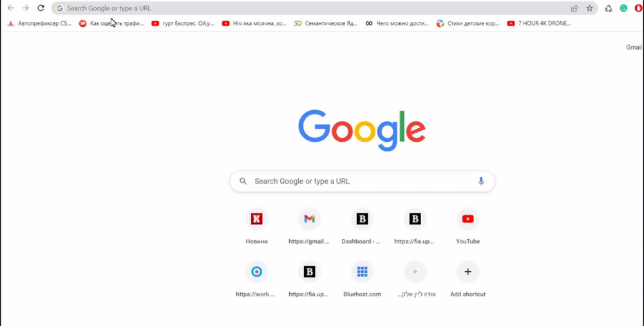Viewport: 644px width, 326px height.
Task: Open the Hebrew-titled shortcut tile
Action: [x=415, y=279]
